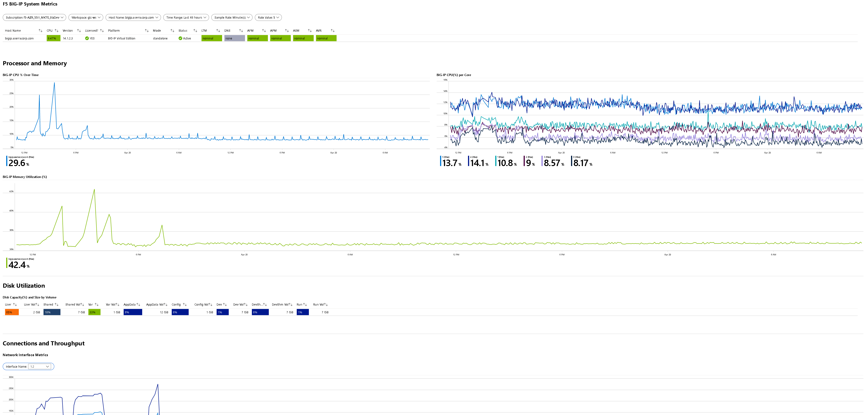This screenshot has width=868, height=415.
Task: Click the bigip.aserracorp.com host row
Action: point(19,38)
